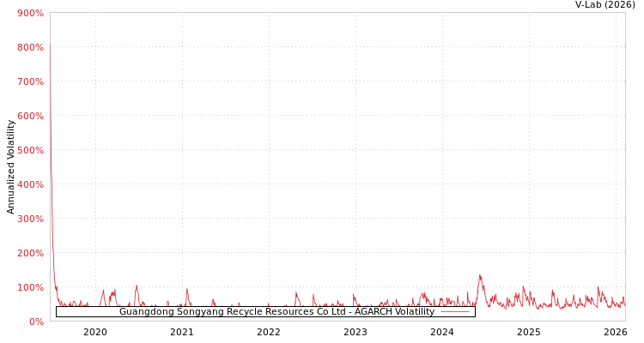Click the 500% y-axis label

coord(30,150)
